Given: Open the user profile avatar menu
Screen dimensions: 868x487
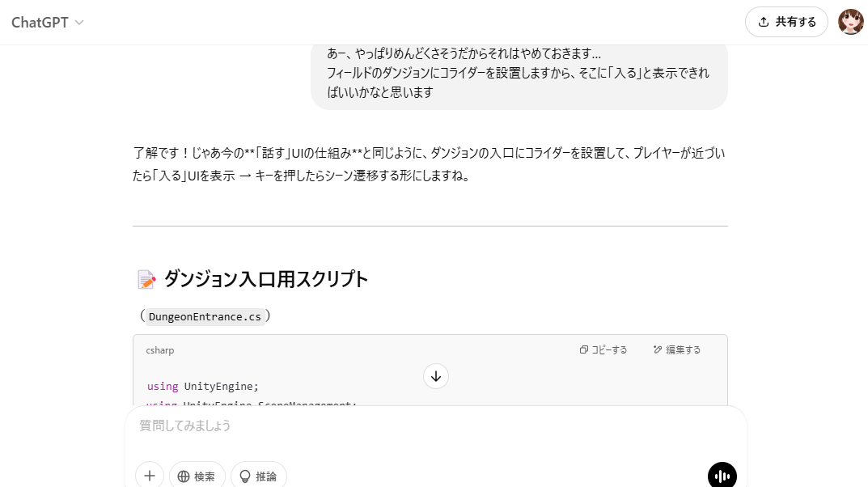Looking at the screenshot, I should pyautogui.click(x=850, y=22).
